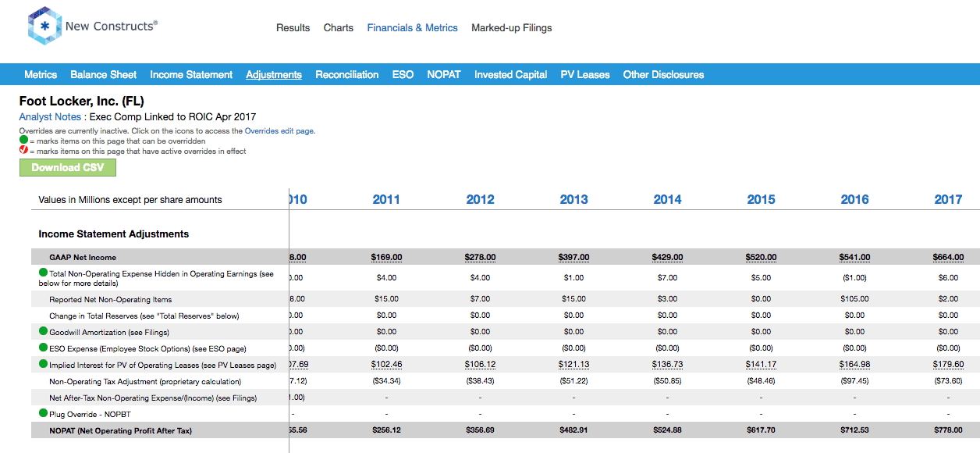This screenshot has height=453, width=980.
Task: Click the 2011 column header
Action: click(386, 200)
